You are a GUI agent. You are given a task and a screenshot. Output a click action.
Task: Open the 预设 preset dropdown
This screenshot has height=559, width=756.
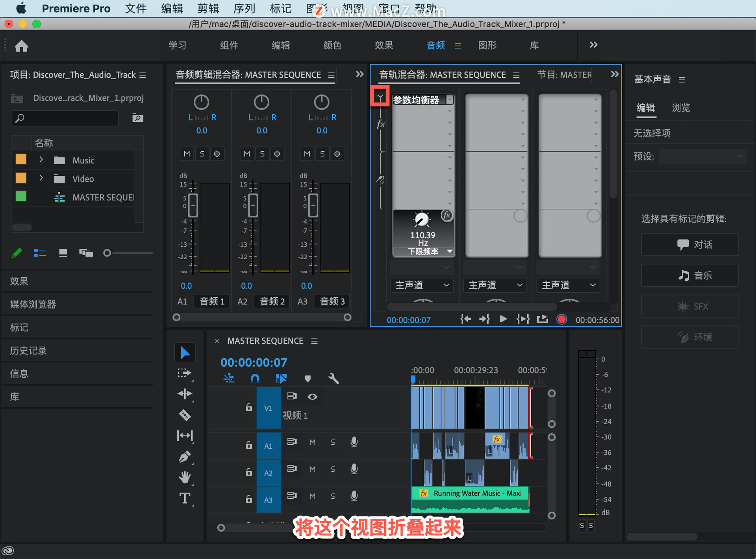(x=702, y=156)
